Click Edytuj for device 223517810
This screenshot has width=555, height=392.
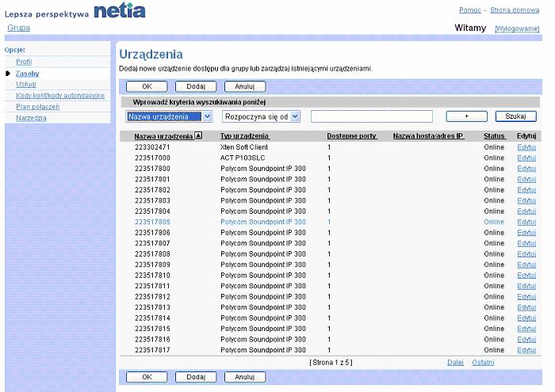(526, 276)
